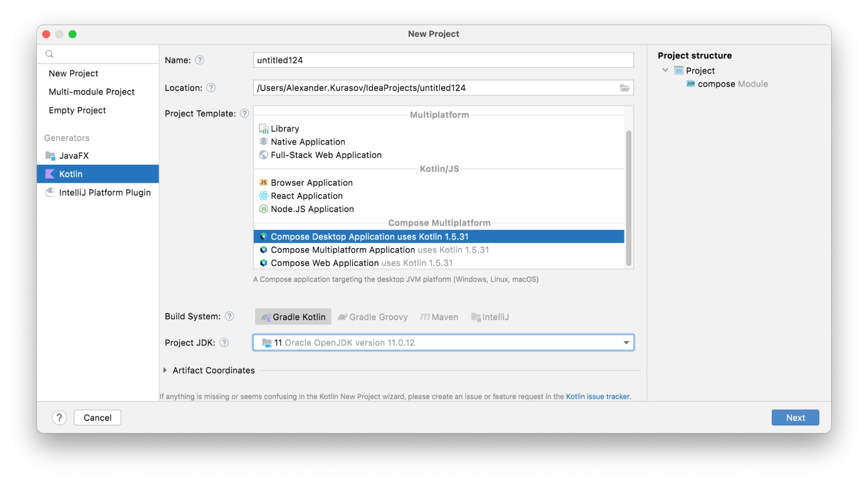Edit the project Name input field
Image resolution: width=868 pixels, height=482 pixels.
coord(442,59)
